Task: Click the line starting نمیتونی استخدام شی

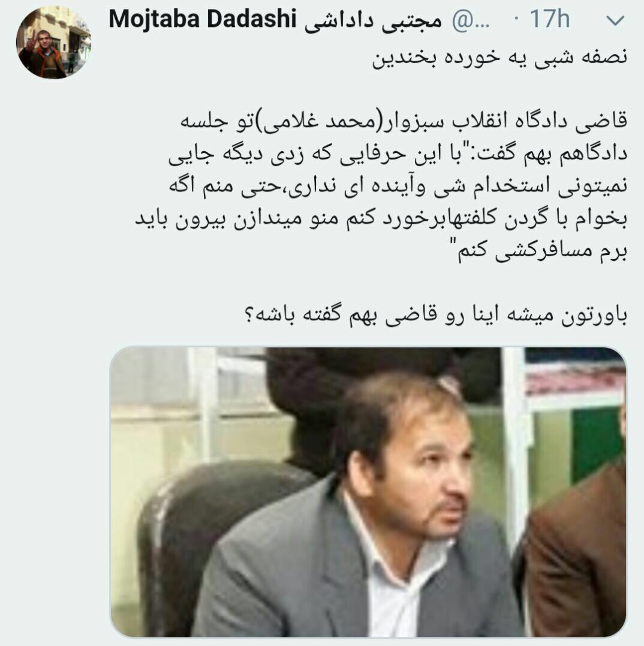Action: point(398,186)
